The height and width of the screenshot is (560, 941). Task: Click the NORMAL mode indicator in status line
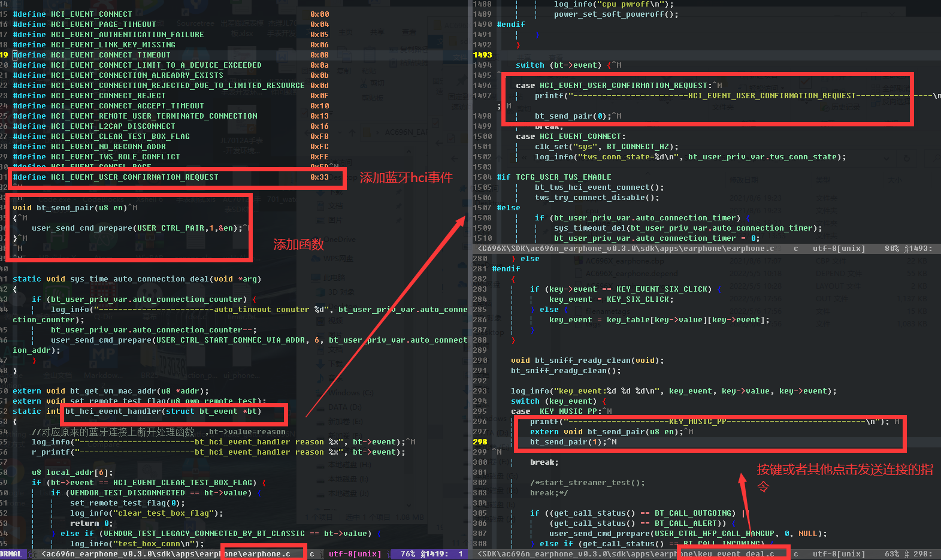coord(11,554)
